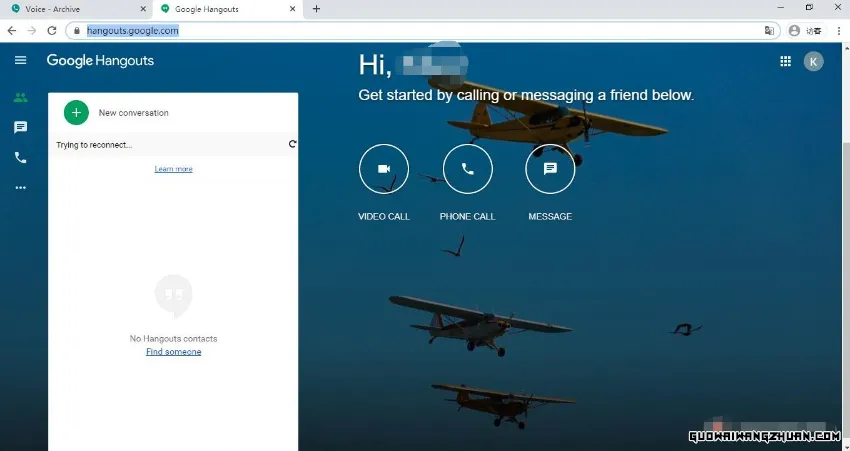Screen dimensions: 850x451
Task: Click the VIDEO CALL label
Action: 384,216
